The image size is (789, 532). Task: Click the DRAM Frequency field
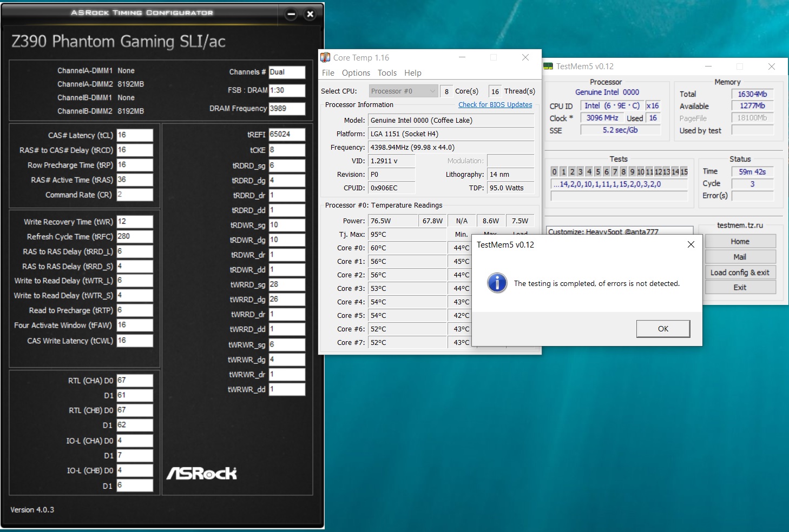[x=287, y=108]
